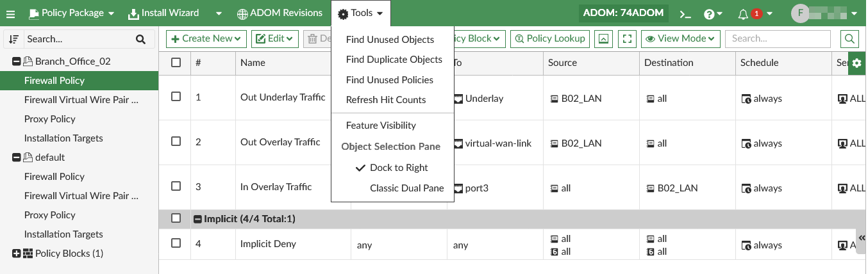Click the collapse-all sections icon in toolbar
Screen dimensions: 868x274
coord(603,38)
